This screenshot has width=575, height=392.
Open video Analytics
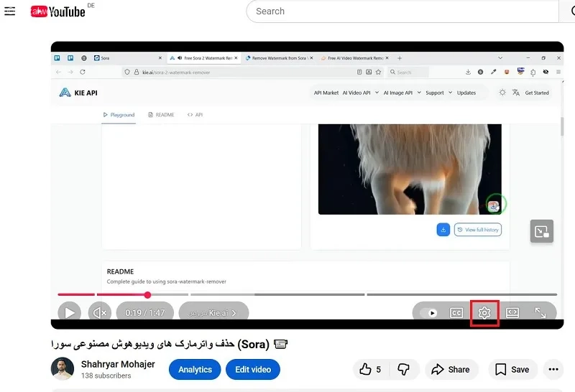(x=195, y=370)
